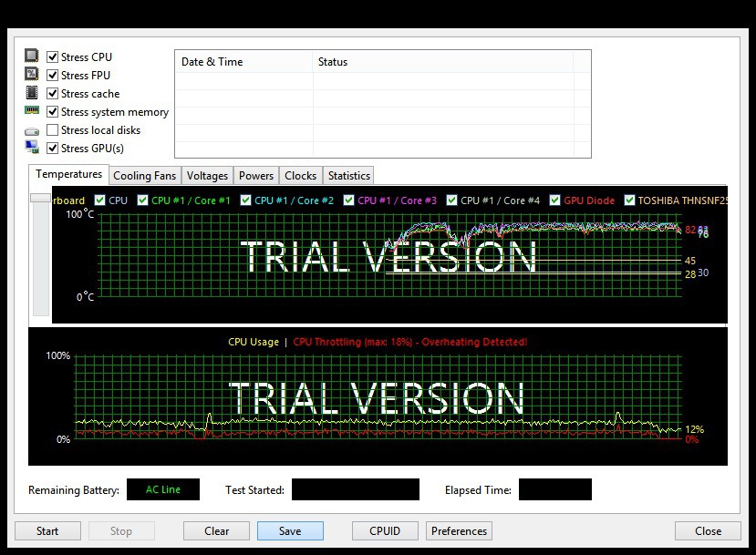Click the Clear button
Image resolution: width=756 pixels, height=555 pixels.
216,531
